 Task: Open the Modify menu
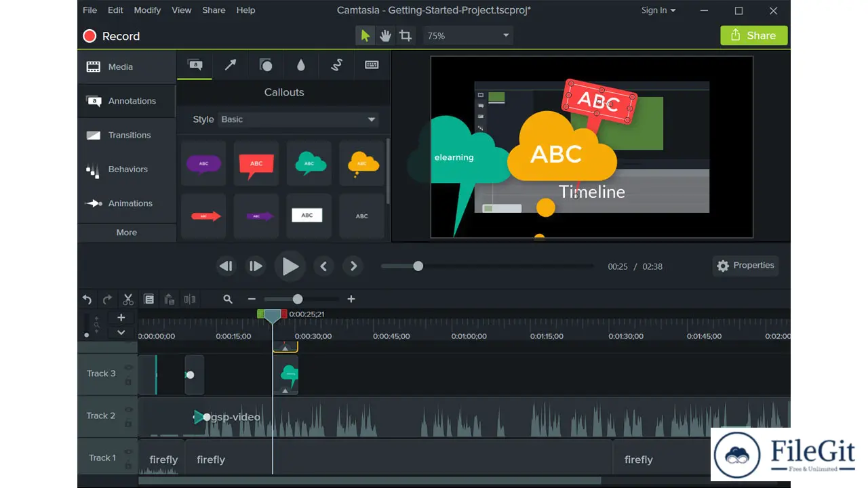pos(147,10)
